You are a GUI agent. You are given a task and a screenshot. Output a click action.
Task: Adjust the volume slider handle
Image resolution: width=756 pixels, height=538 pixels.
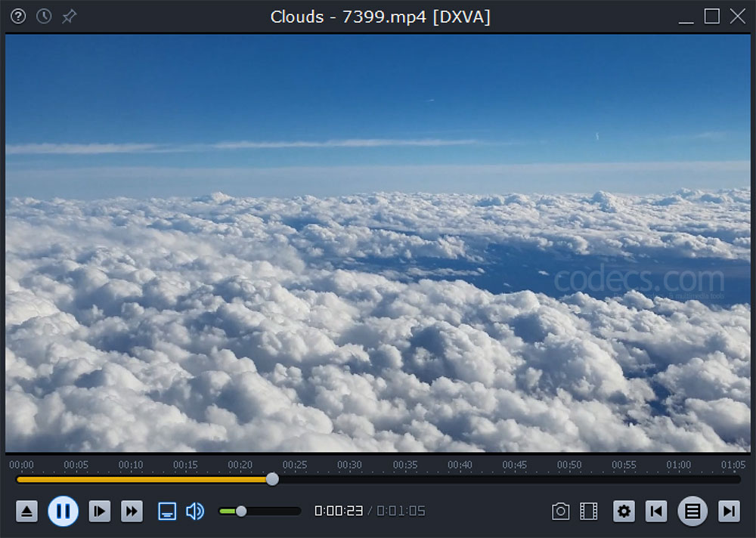coord(241,511)
